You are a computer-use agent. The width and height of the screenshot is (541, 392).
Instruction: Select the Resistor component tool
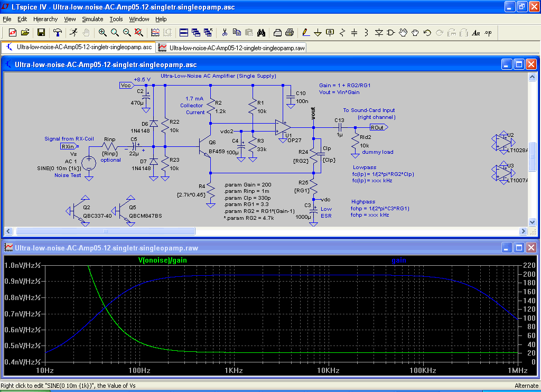pos(342,32)
